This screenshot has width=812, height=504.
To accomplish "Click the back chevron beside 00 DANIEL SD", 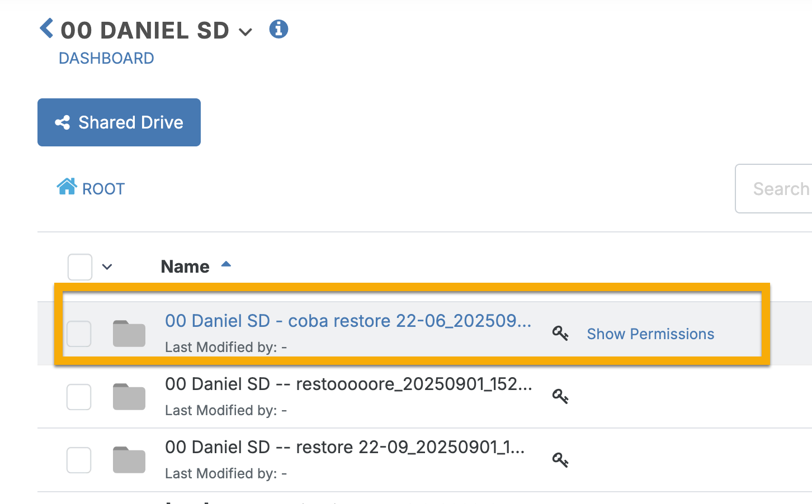I will pos(46,28).
